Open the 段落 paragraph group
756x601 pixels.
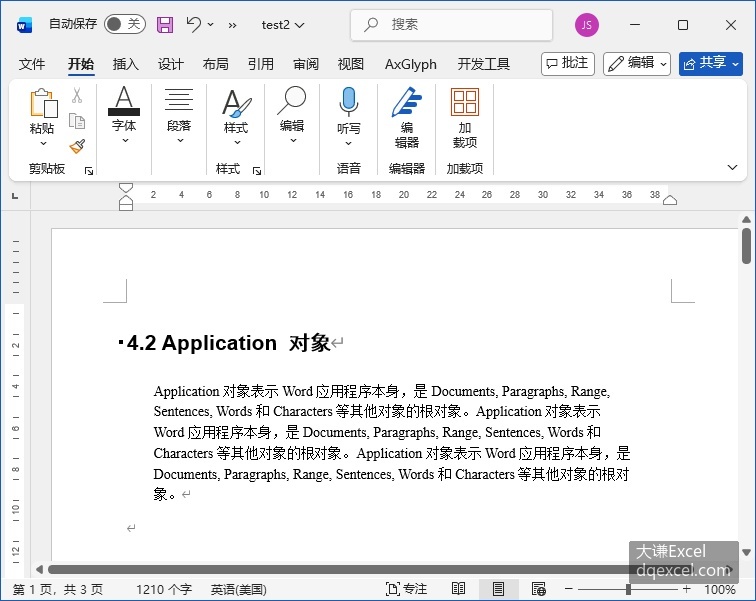[179, 115]
